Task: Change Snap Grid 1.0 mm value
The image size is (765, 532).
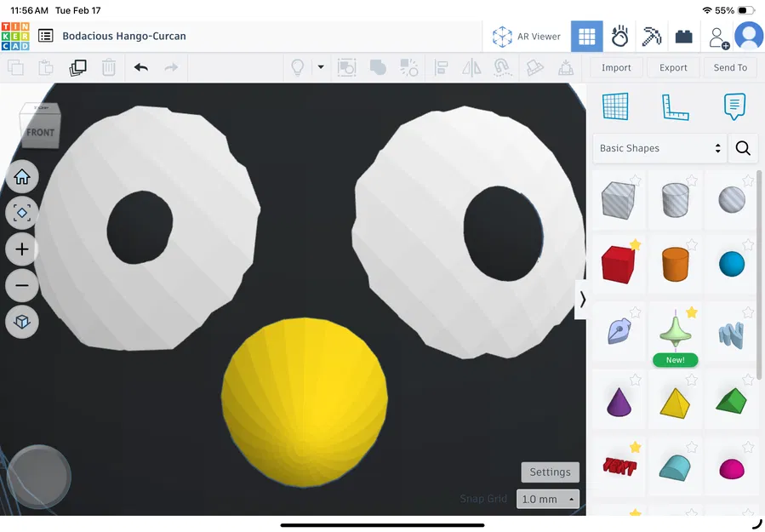Action: pos(548,500)
